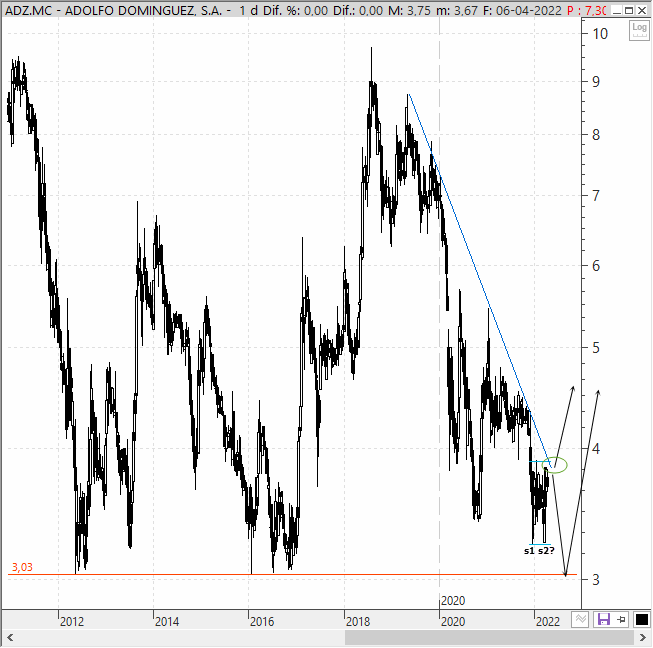Click price label 5 on right axis

click(596, 347)
